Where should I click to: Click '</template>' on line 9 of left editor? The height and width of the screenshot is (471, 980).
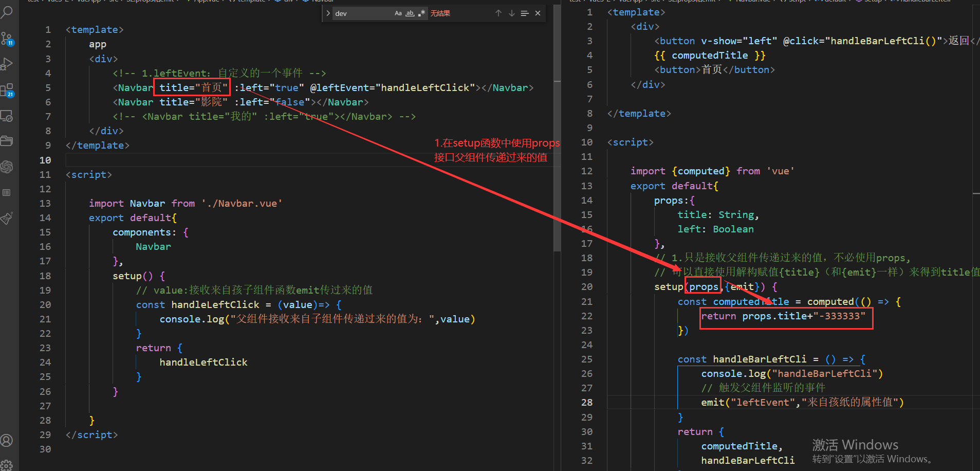tap(98, 145)
